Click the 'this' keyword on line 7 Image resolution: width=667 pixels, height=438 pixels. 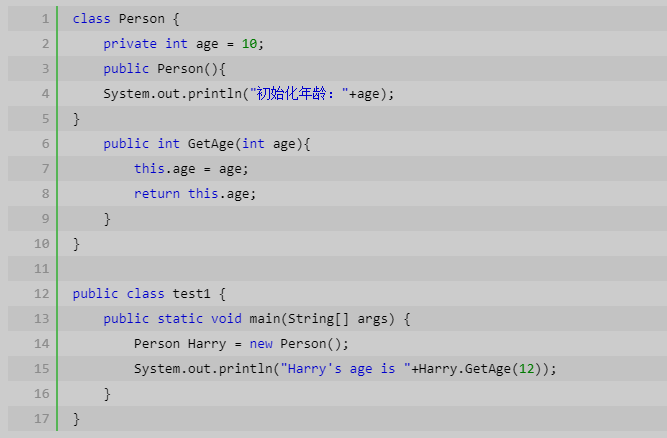coord(149,169)
